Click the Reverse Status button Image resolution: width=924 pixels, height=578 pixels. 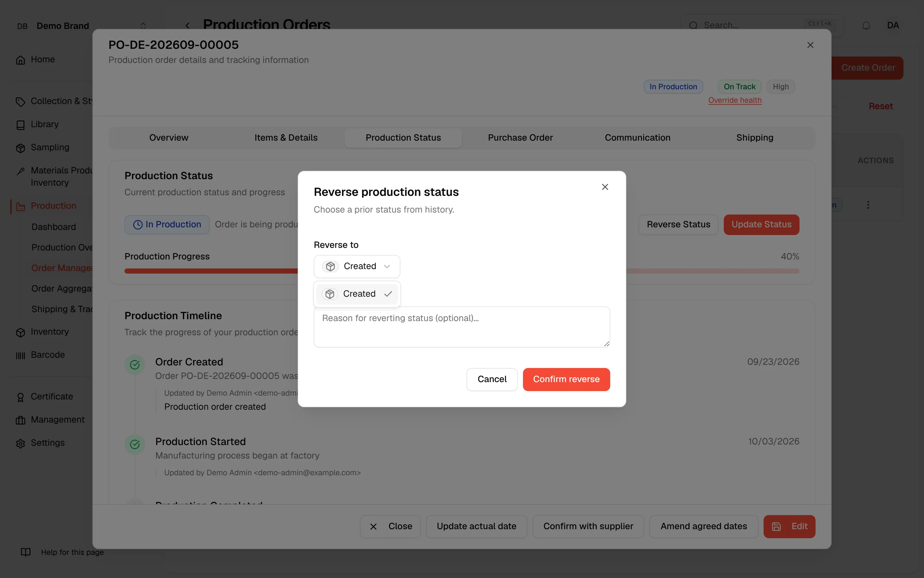[679, 224]
